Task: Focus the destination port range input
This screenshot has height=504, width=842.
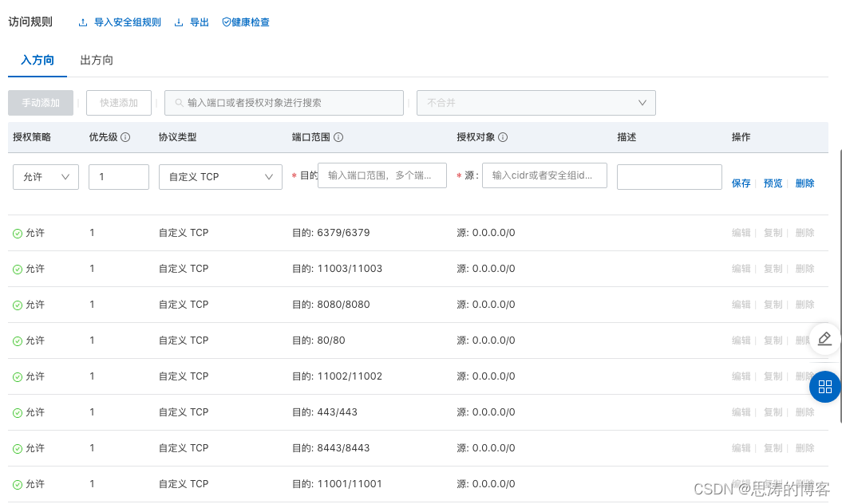Action: click(382, 175)
